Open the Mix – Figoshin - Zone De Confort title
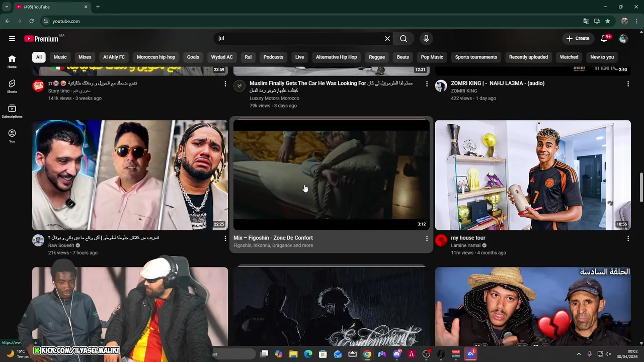This screenshot has height=362, width=644. 273,238
